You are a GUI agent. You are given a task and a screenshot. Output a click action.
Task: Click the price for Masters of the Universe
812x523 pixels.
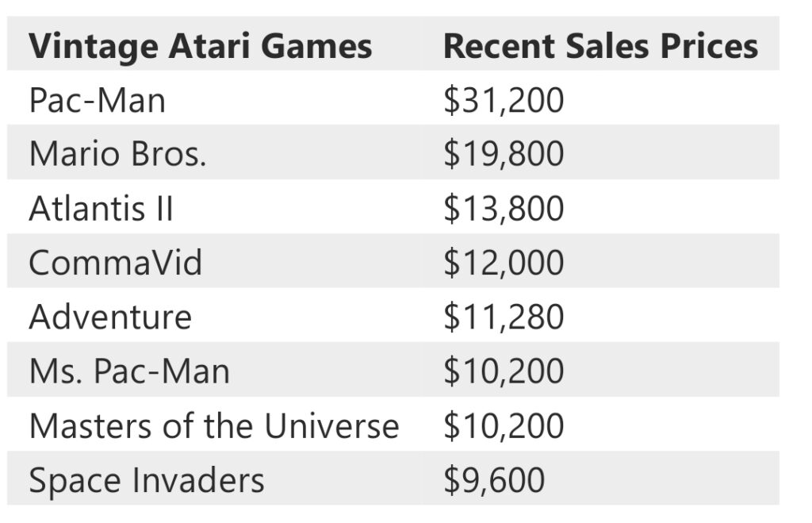coord(504,425)
